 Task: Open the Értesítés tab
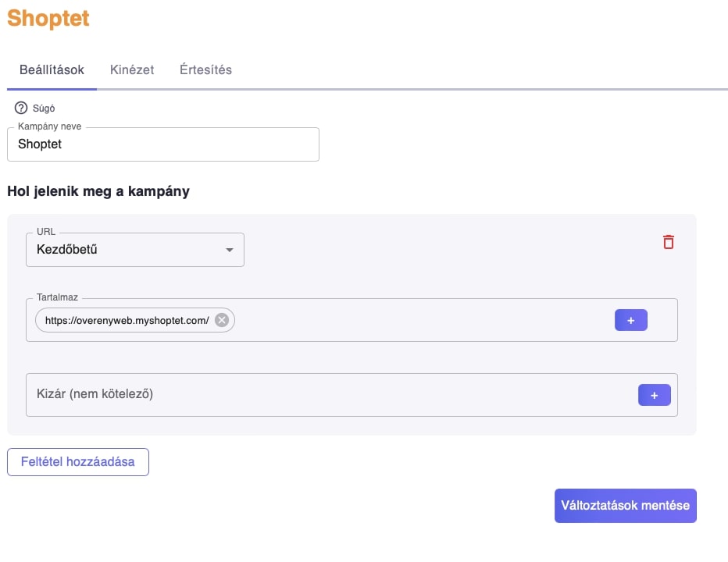tap(205, 69)
